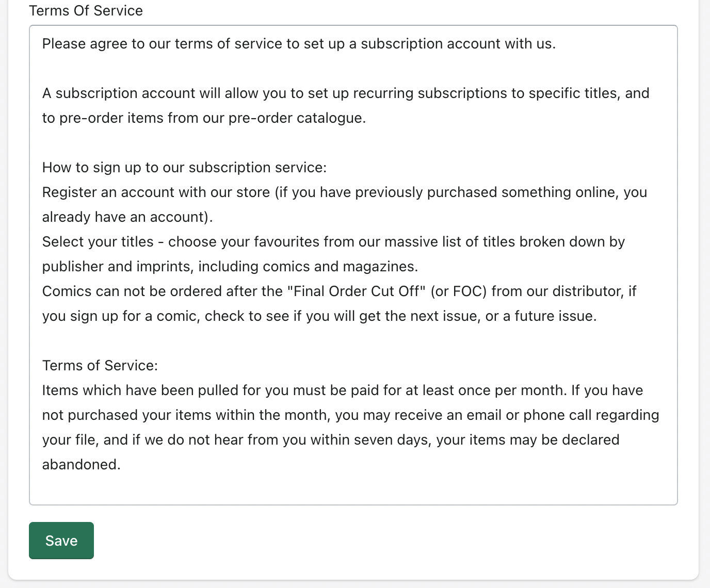Click the "How to sign up to our subscription service:" line
The width and height of the screenshot is (710, 588).
[184, 168]
